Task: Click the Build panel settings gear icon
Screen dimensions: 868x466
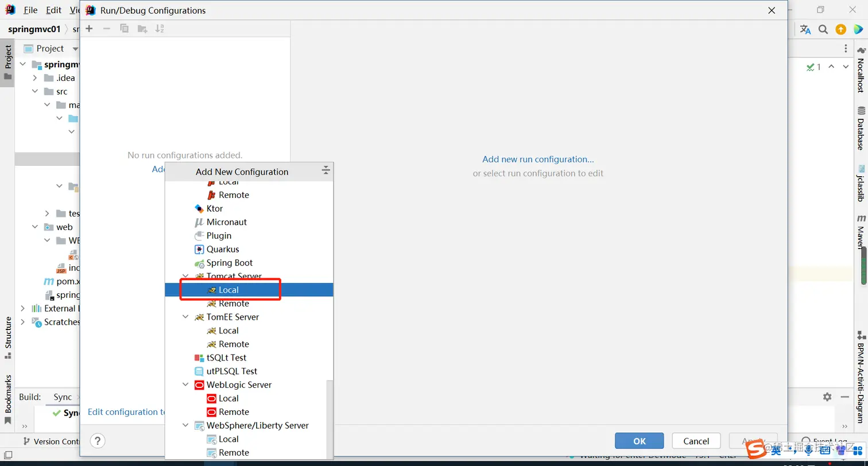Action: [827, 397]
